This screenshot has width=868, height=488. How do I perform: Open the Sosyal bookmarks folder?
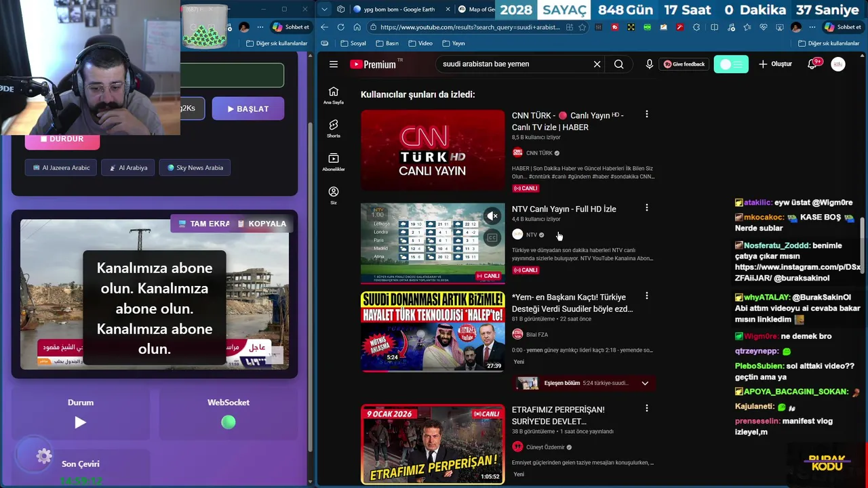click(x=353, y=43)
